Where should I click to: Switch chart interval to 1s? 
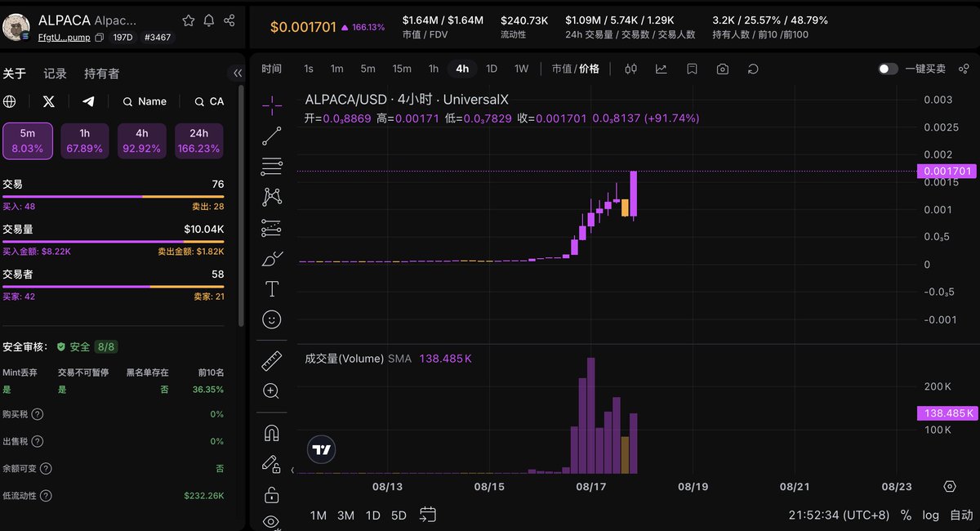coord(308,69)
